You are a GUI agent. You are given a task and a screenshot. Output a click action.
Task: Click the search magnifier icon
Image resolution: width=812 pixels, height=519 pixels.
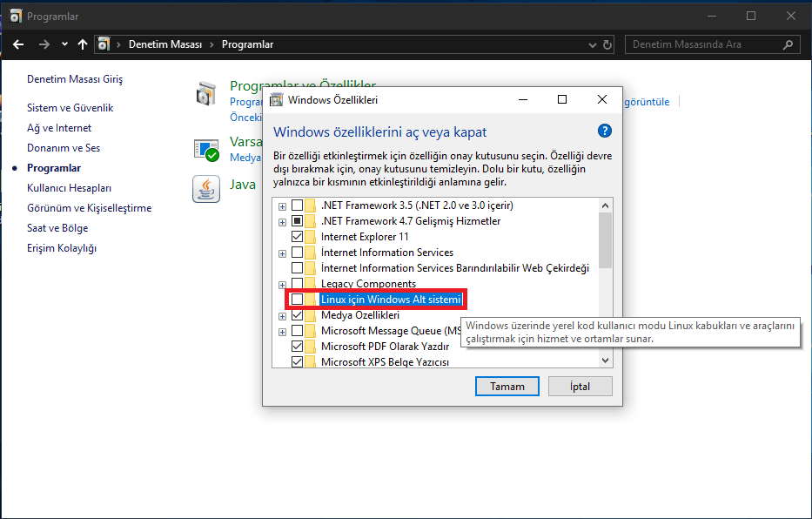coord(788,44)
